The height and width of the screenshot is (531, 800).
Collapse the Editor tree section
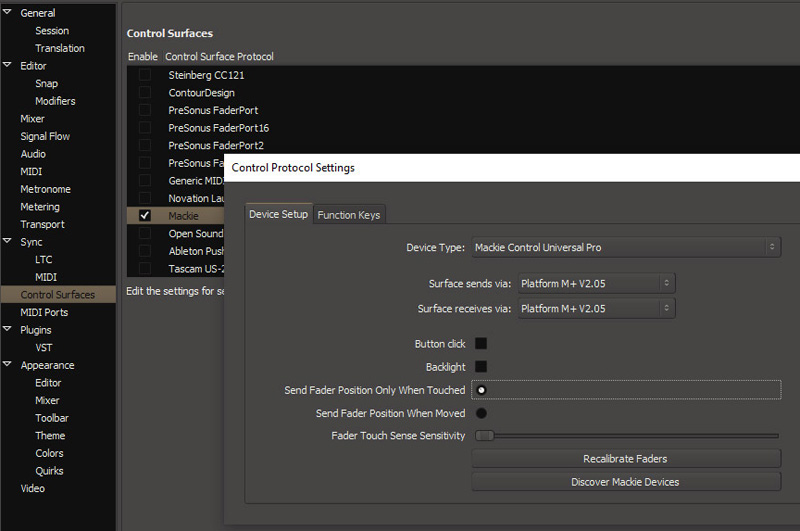[8, 66]
